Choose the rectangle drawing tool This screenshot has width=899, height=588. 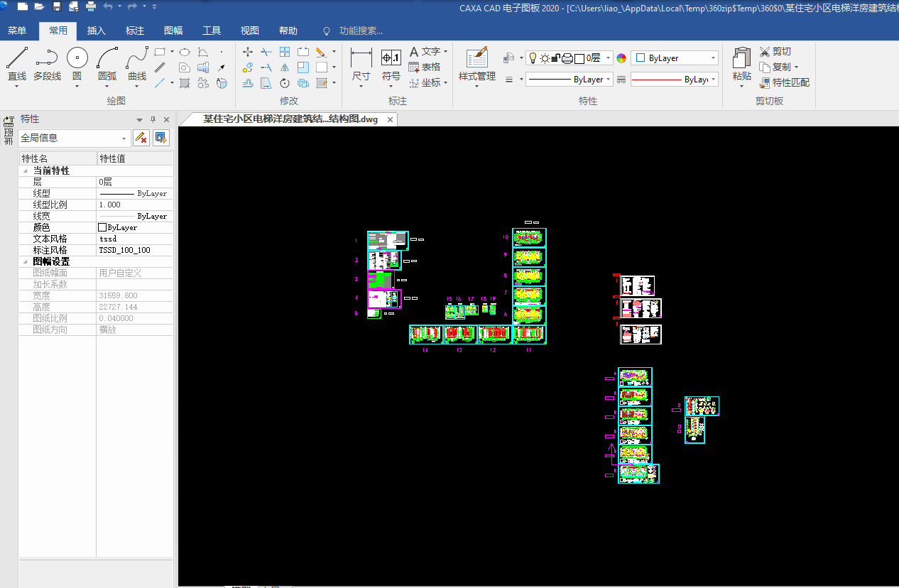click(160, 52)
